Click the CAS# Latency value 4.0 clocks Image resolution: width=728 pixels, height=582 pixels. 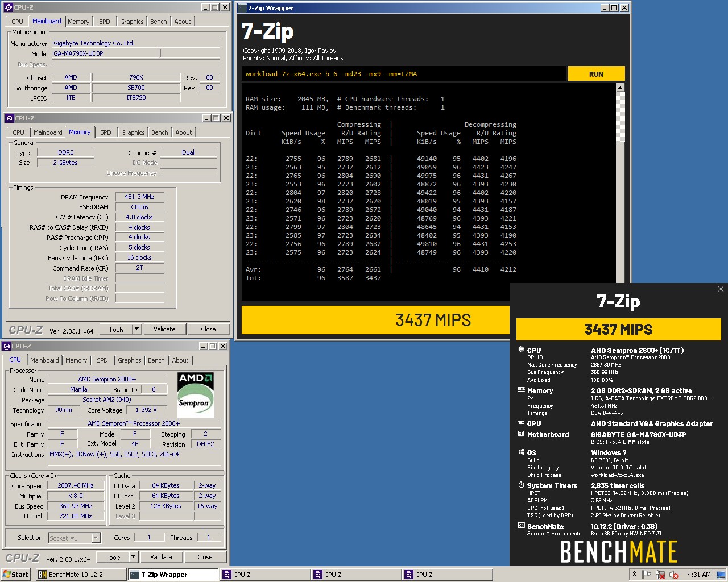tap(139, 217)
